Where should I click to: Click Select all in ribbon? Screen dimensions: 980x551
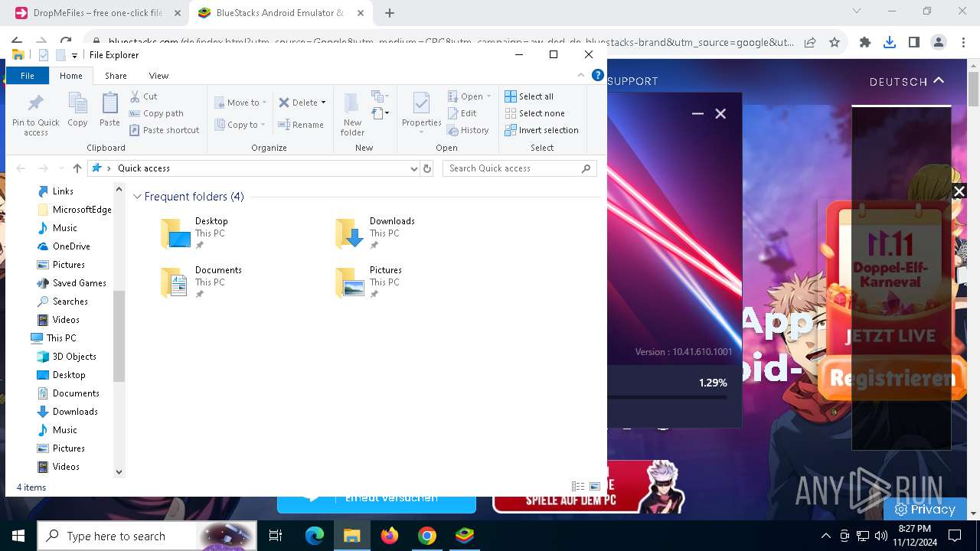click(529, 96)
